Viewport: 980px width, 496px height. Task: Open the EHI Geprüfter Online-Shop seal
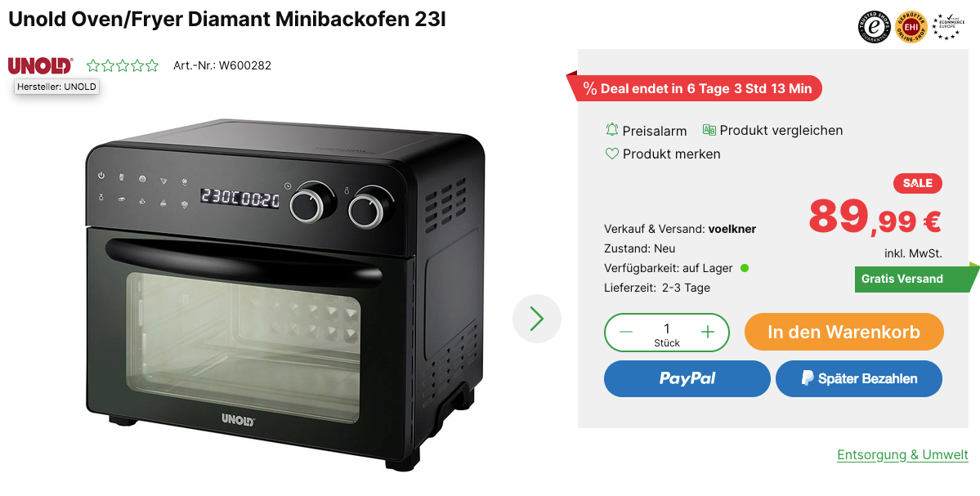coord(911,28)
